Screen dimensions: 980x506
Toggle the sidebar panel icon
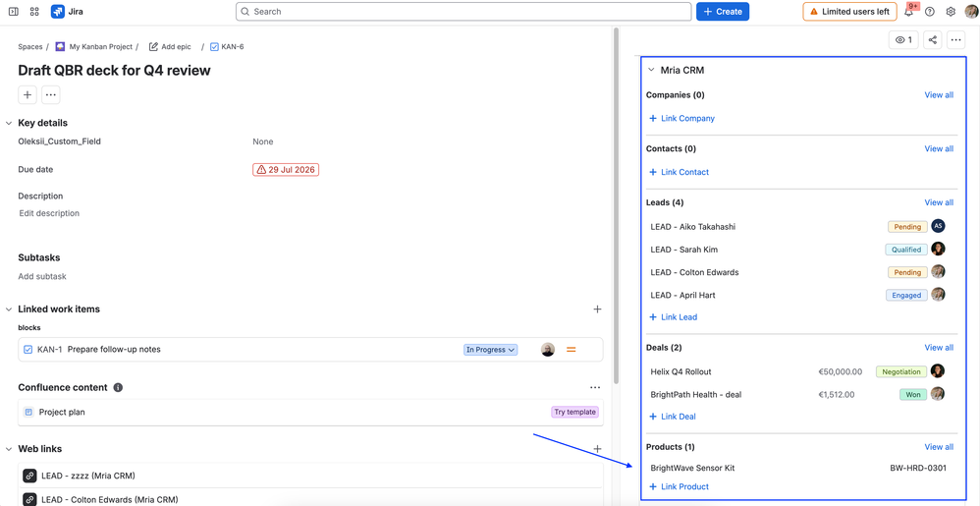click(13, 11)
